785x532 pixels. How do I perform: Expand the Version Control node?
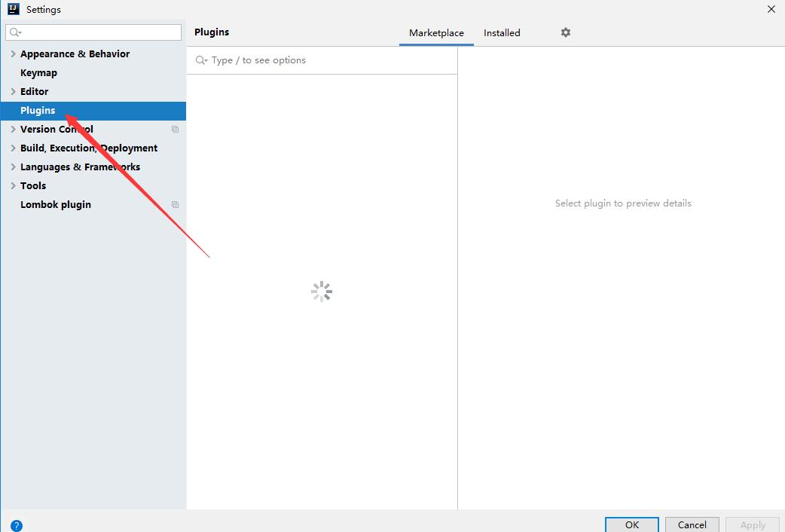coord(13,129)
